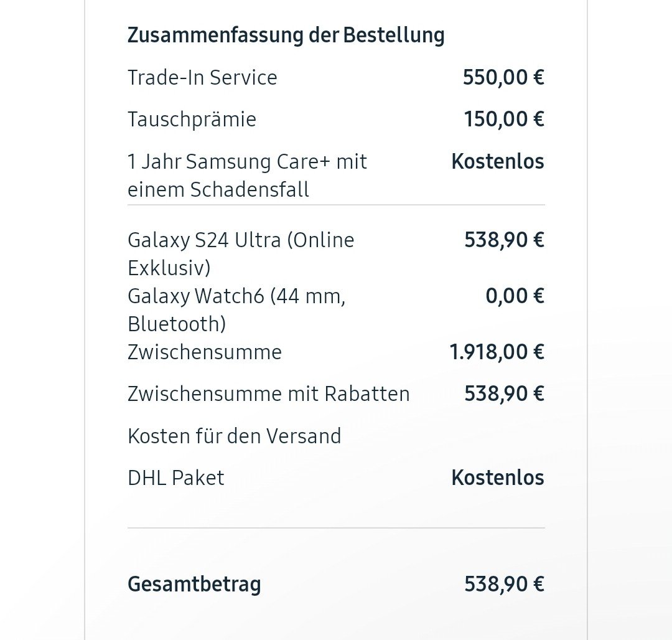
Task: Click the 0,00 € Galaxy Watch6 price
Action: 515,296
